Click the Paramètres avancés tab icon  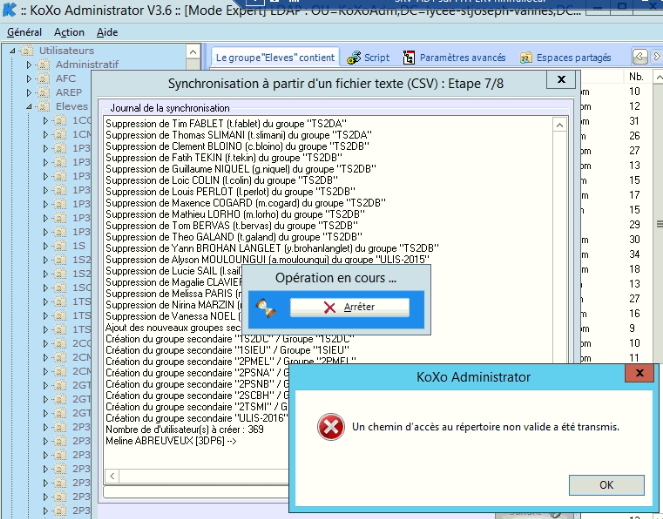coord(408,57)
